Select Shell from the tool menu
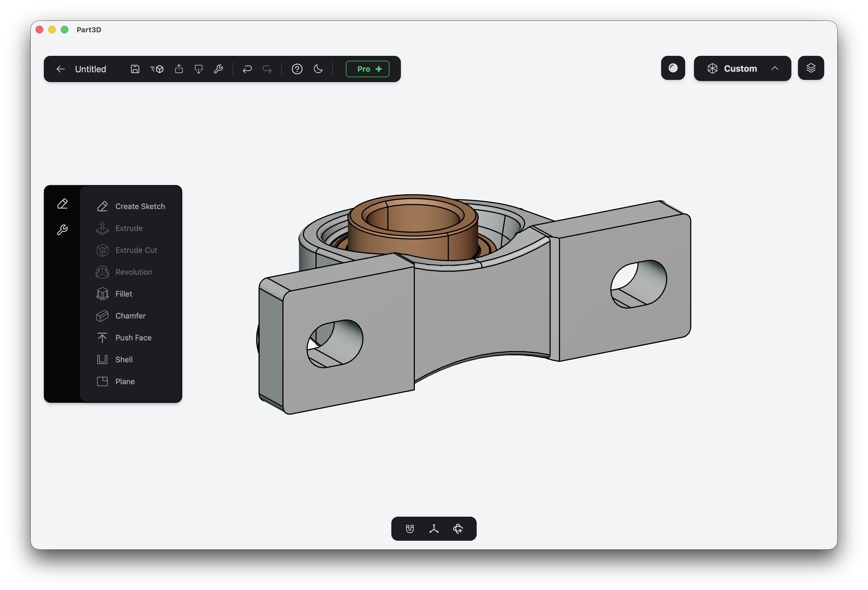Viewport: 868px width, 590px height. click(124, 360)
